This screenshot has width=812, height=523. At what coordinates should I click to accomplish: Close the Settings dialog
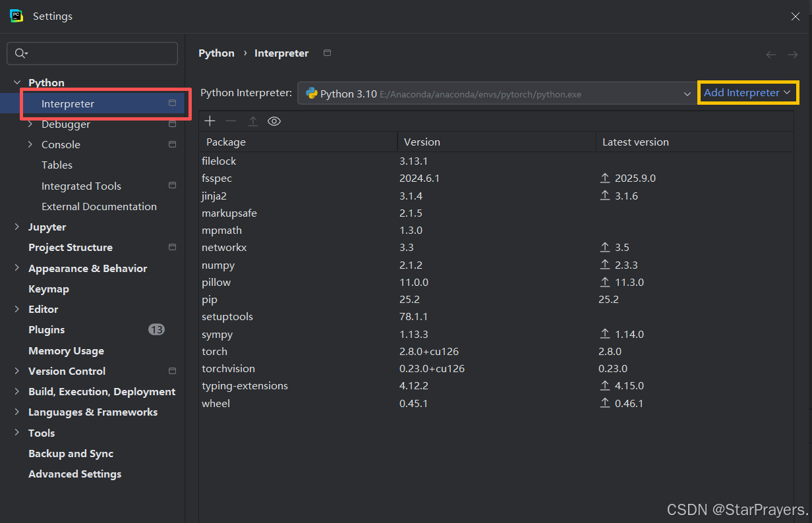(x=796, y=16)
